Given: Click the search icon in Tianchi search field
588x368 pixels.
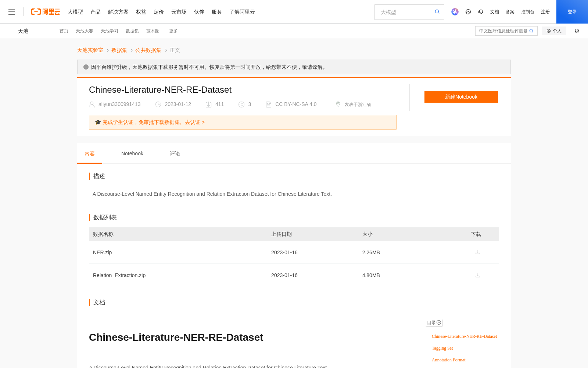Looking at the screenshot, I should [531, 31].
